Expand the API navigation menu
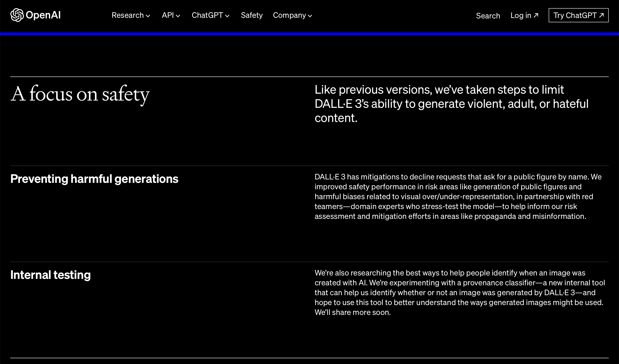The image size is (619, 364). click(171, 15)
